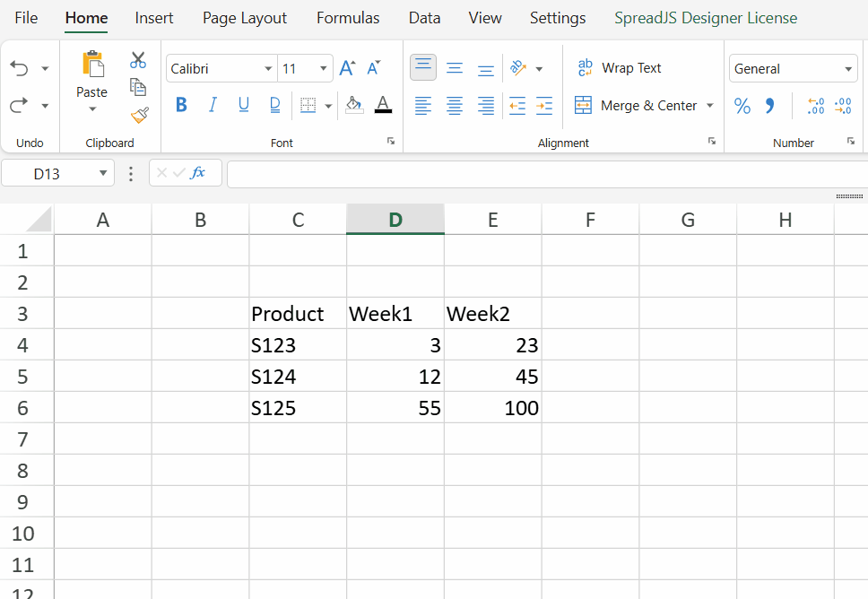The width and height of the screenshot is (868, 599).
Task: Activate the Format Painter brush
Action: pyautogui.click(x=140, y=115)
